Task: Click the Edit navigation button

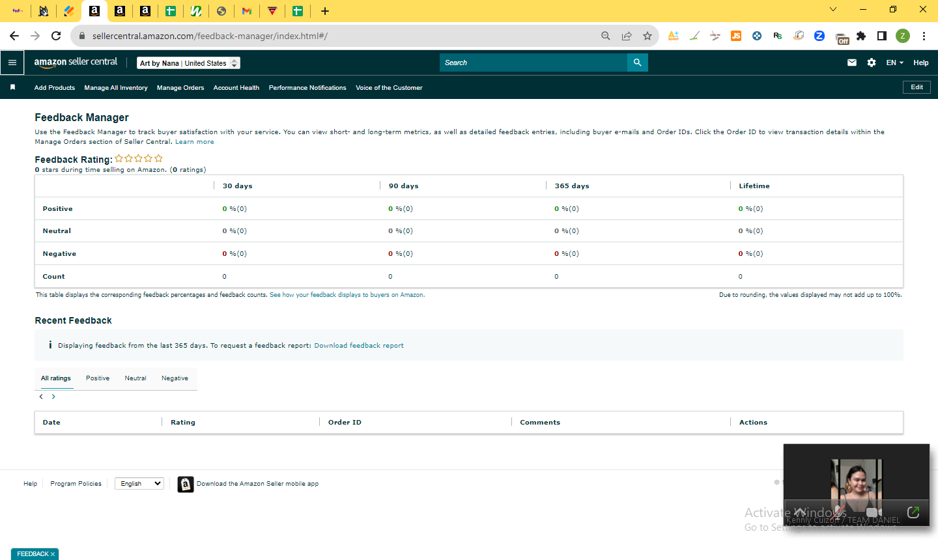Action: 917,87
